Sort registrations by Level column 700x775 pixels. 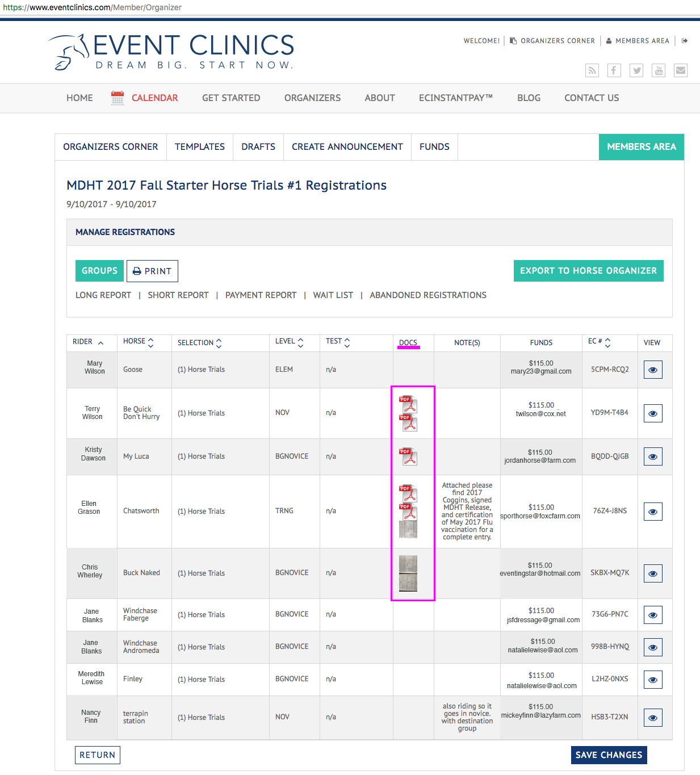[x=301, y=342]
